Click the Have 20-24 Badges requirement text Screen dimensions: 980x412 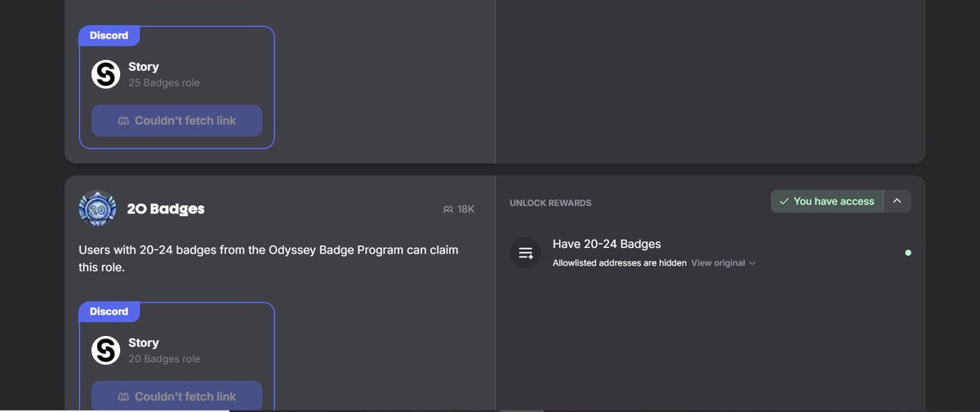[x=607, y=244]
